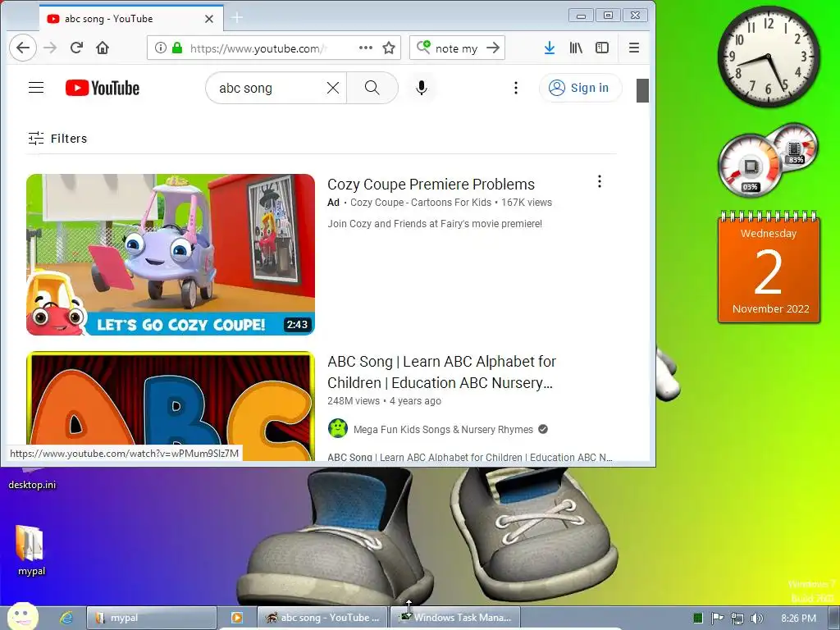Click the desktop clock gadget
This screenshot has height=630, width=840.
pyautogui.click(x=768, y=57)
